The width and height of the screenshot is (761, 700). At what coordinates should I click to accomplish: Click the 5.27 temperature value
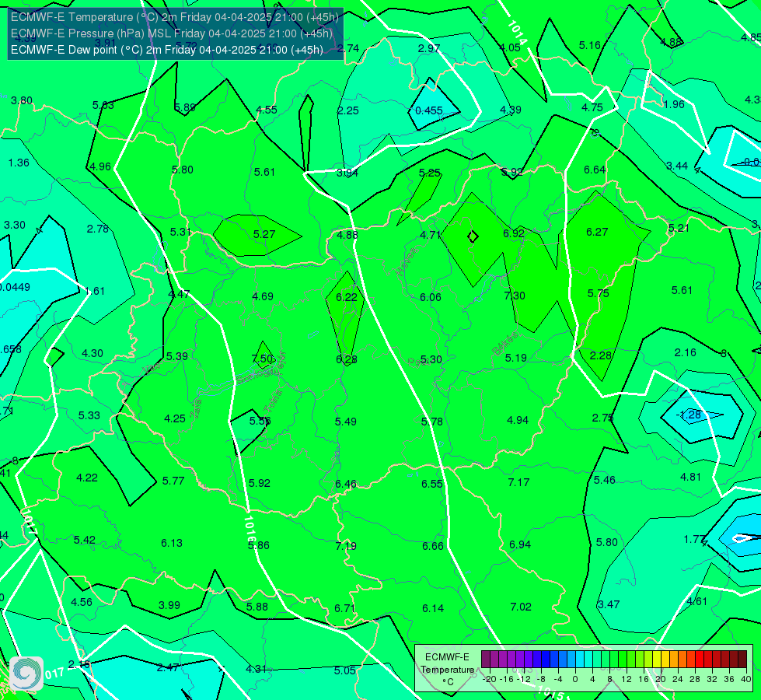264,234
